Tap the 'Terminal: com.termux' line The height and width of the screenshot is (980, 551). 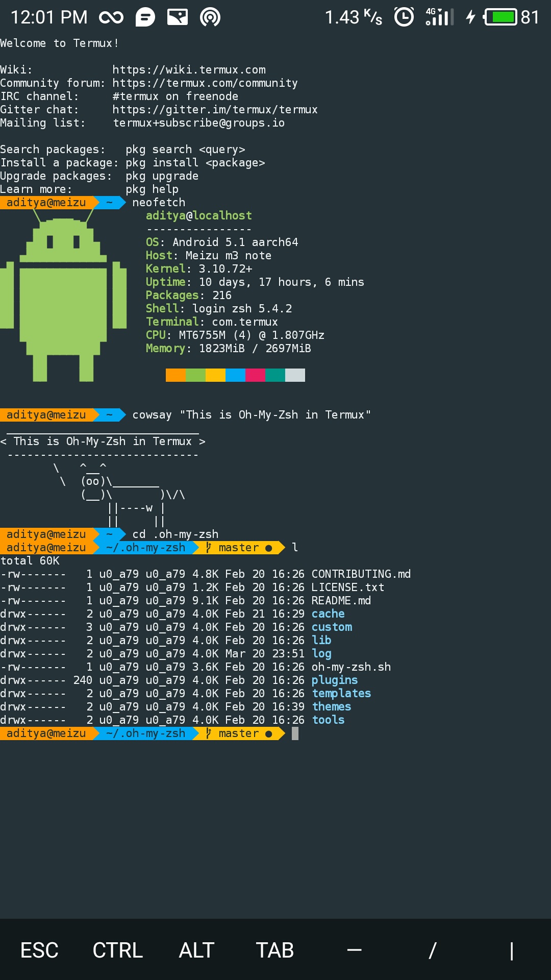point(212,322)
